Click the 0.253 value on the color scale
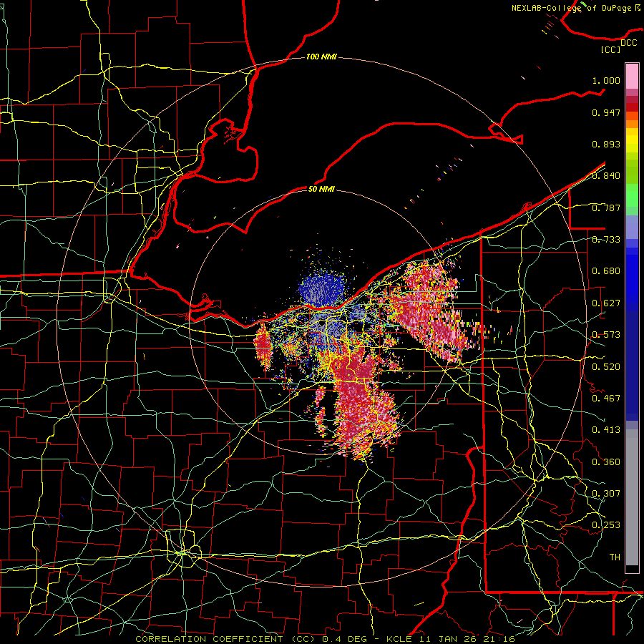Screen dimensions: 644x644 (606, 525)
